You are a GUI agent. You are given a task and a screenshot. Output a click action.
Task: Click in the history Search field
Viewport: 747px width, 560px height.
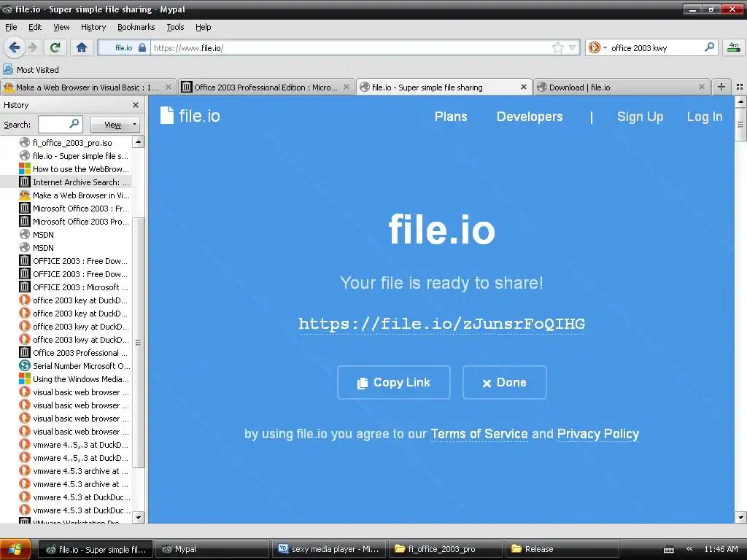(x=60, y=124)
